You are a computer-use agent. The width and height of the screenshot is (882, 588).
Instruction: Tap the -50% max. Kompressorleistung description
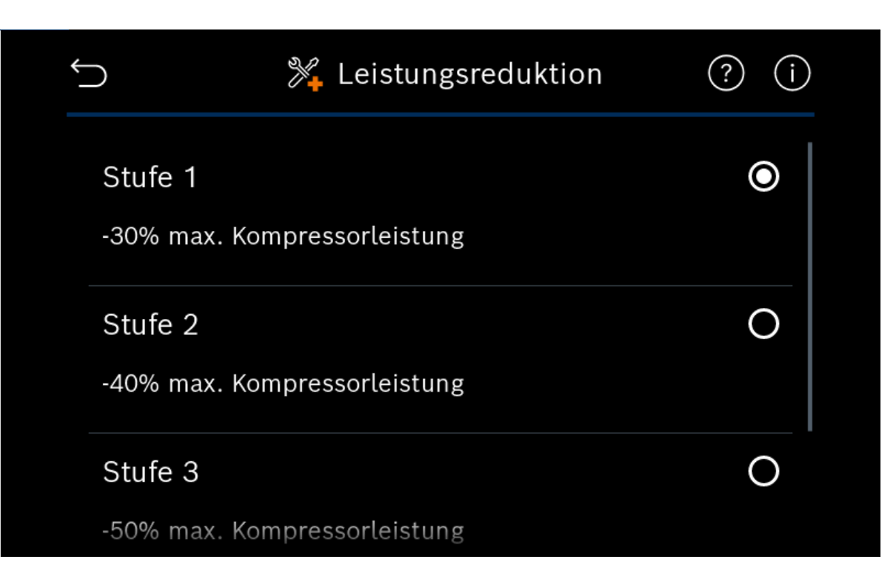[283, 531]
